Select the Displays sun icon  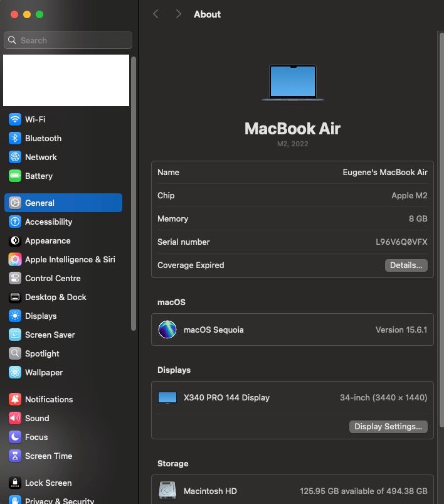15,316
